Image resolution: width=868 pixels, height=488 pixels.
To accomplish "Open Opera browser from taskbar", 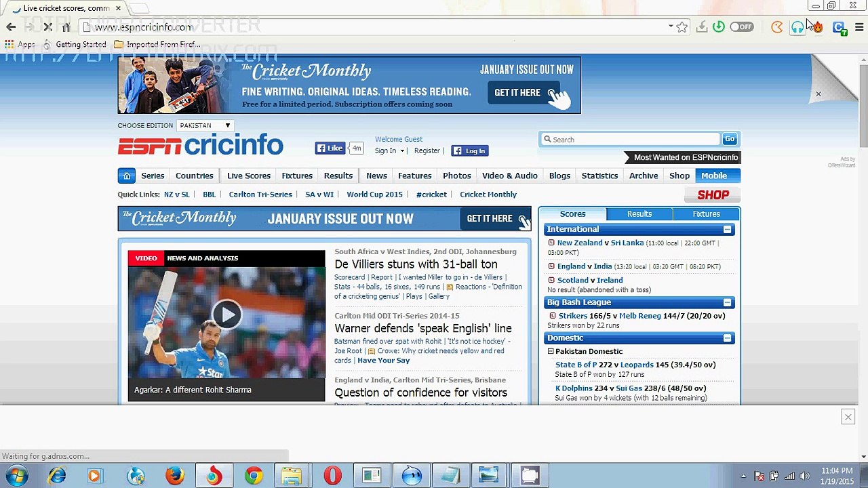I will point(332,476).
